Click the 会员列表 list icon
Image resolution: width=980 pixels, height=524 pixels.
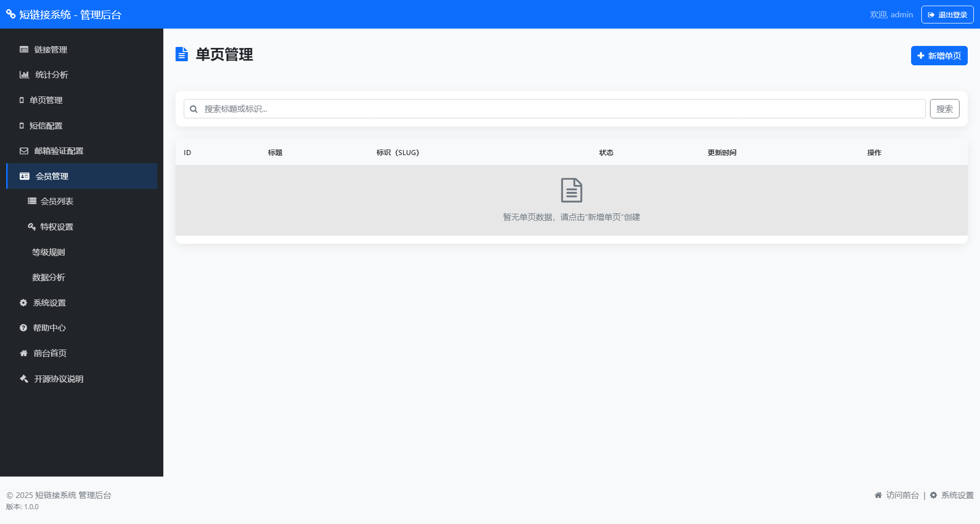pos(32,201)
